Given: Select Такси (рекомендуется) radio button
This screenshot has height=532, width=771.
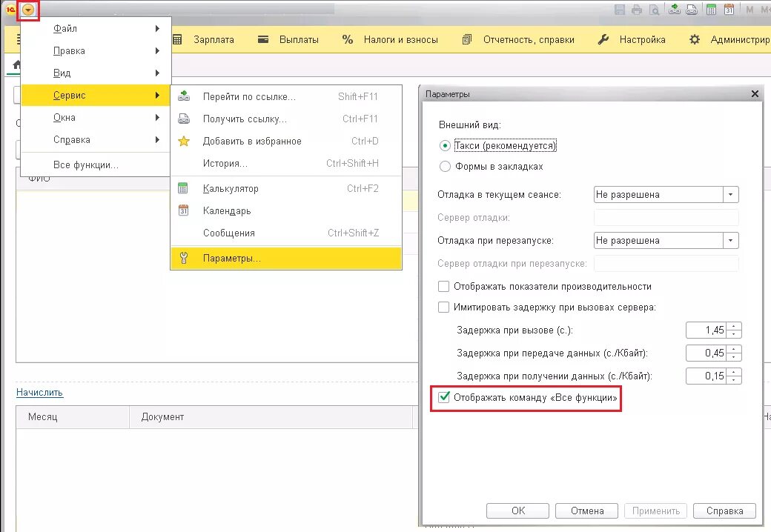Looking at the screenshot, I should point(445,145).
